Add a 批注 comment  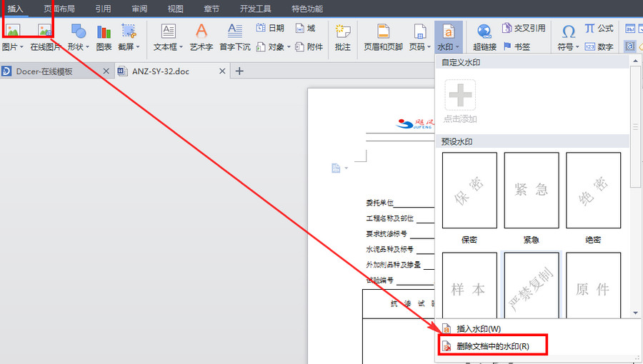click(343, 37)
